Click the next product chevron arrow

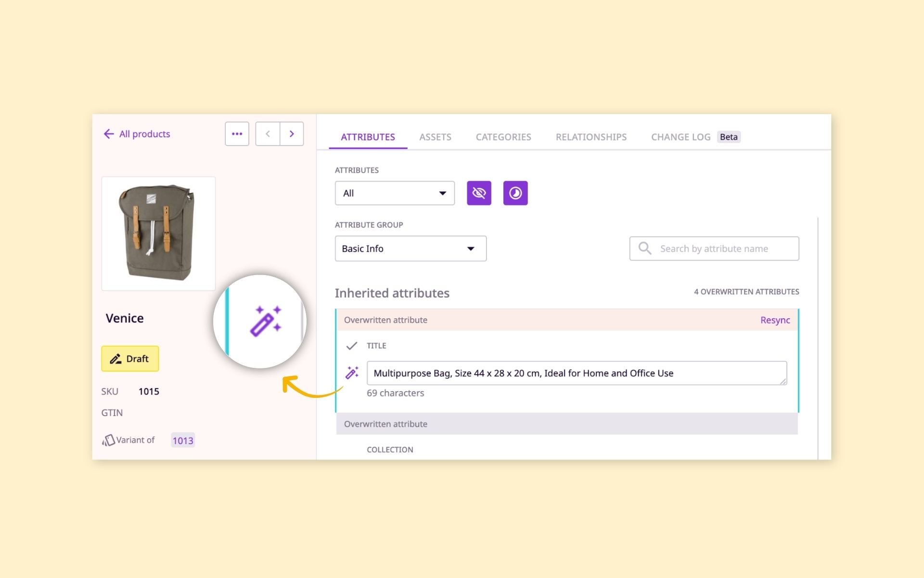click(x=292, y=133)
